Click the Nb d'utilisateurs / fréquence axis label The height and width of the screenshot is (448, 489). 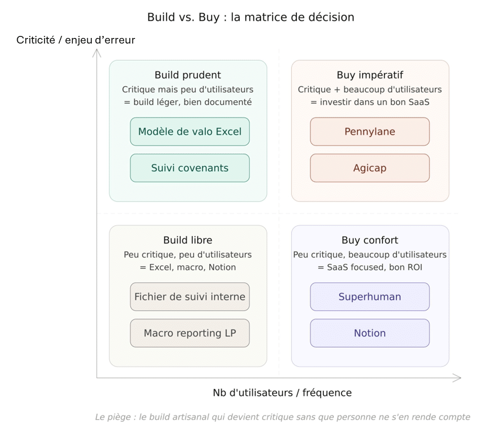pyautogui.click(x=282, y=392)
